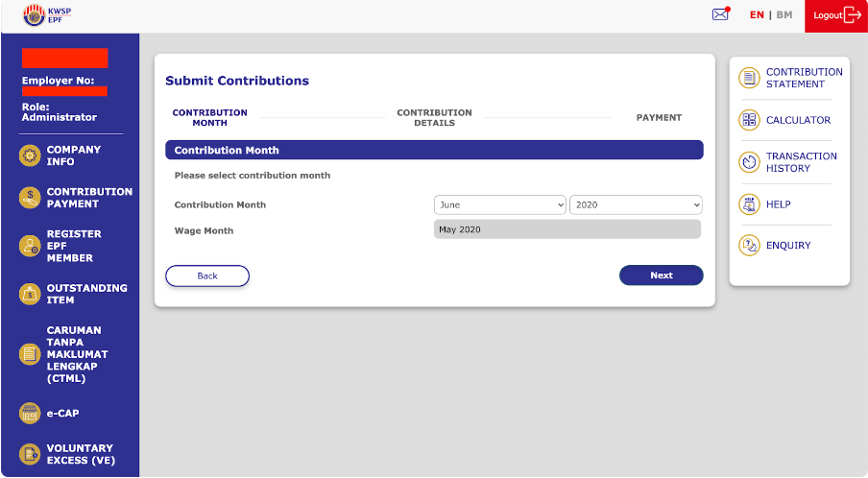
Task: Click the Transaction History clock icon
Action: (x=749, y=162)
